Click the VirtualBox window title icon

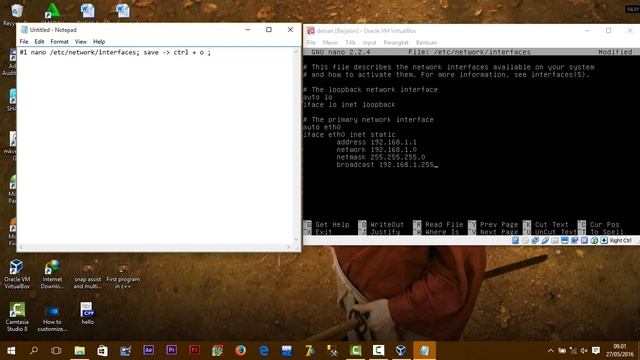pyautogui.click(x=311, y=31)
